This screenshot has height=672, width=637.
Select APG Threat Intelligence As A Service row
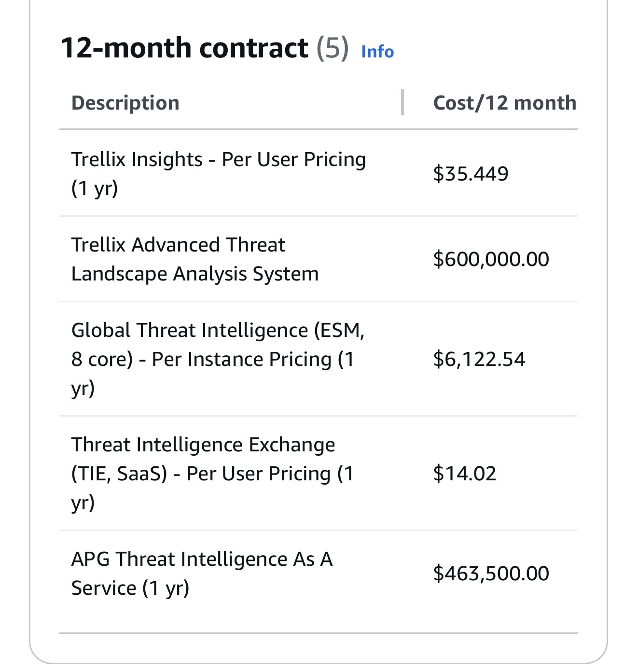[x=318, y=574]
